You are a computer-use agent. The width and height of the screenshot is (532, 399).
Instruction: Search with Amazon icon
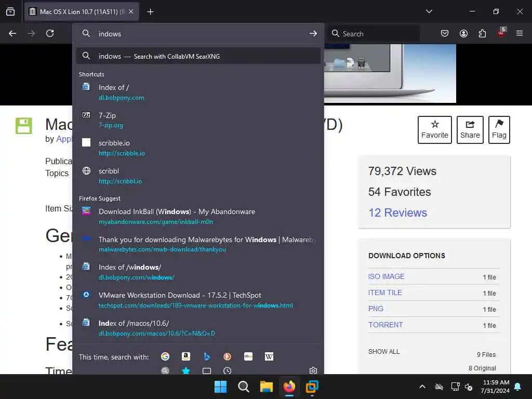pyautogui.click(x=186, y=356)
